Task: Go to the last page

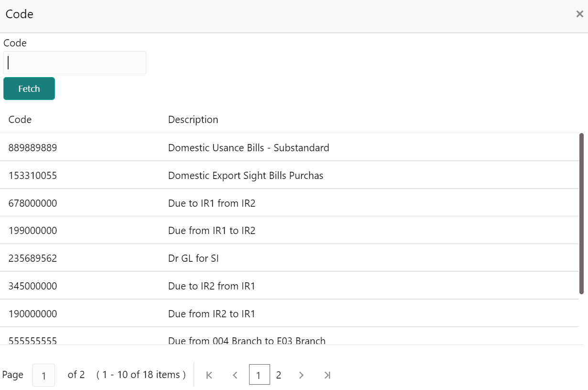Action: (x=327, y=375)
